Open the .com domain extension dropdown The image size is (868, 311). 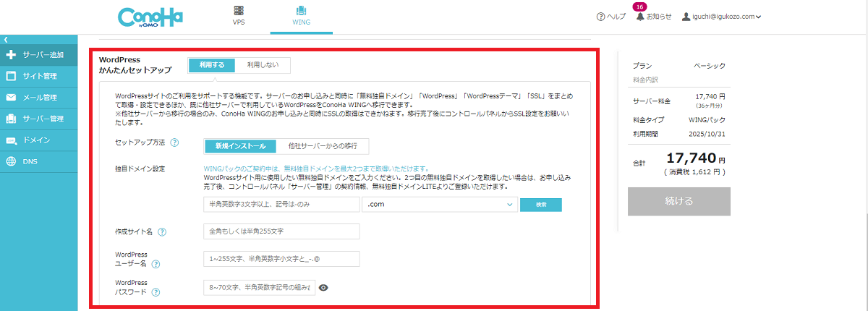pos(440,205)
